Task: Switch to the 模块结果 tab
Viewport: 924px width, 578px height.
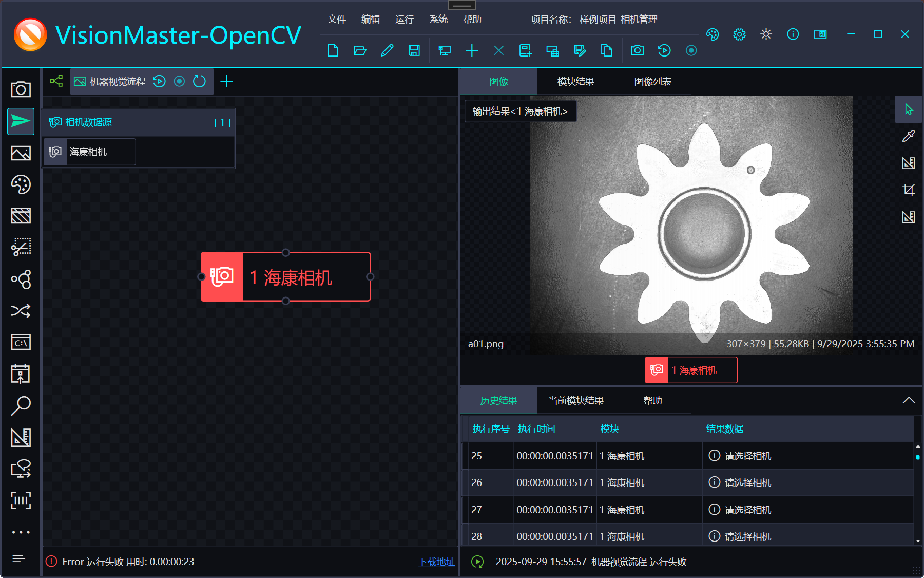Action: (x=576, y=82)
